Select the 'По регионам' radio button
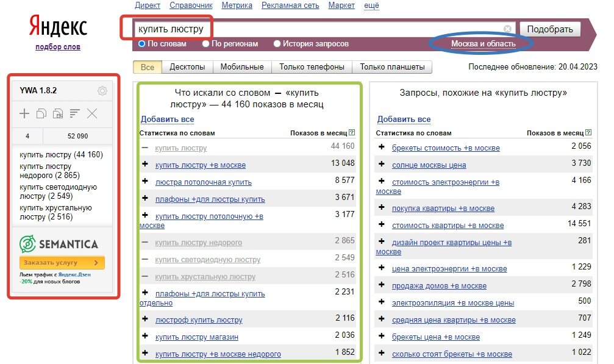Screen dimensions: 614x364 205,44
